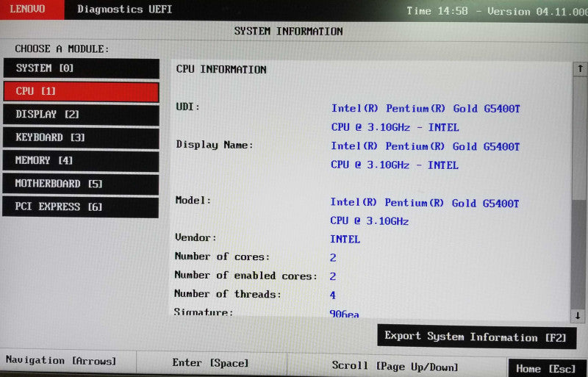Image resolution: width=588 pixels, height=377 pixels.
Task: Click the Signature value 906ea
Action: point(344,314)
